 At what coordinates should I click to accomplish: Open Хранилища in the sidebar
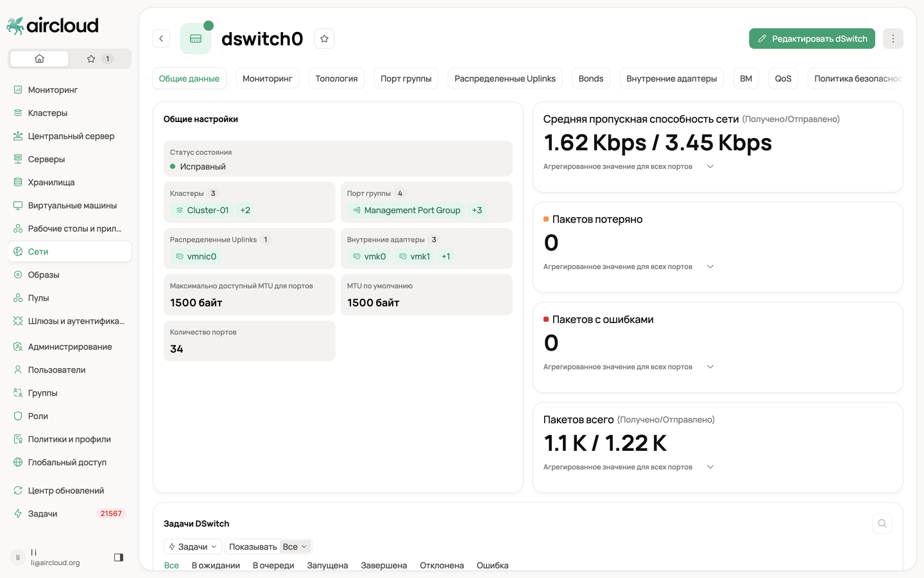(69, 182)
